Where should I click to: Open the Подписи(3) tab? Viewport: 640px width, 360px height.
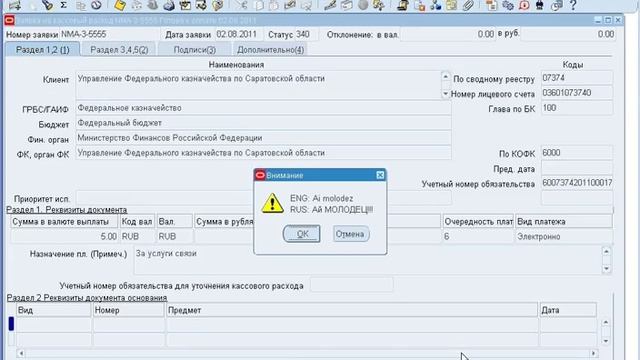point(195,50)
